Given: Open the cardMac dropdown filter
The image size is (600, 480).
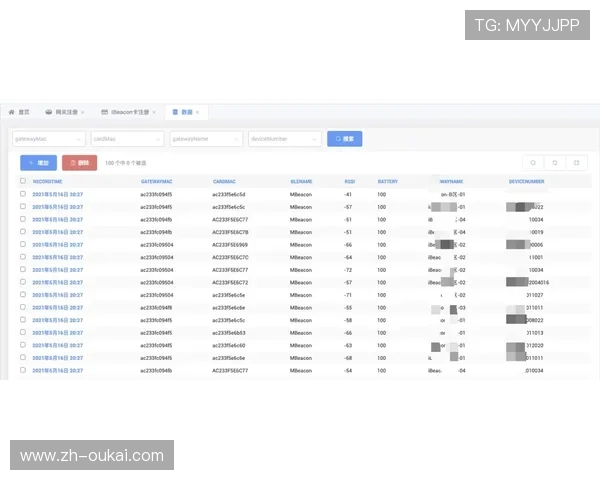Looking at the screenshot, I should click(127, 139).
